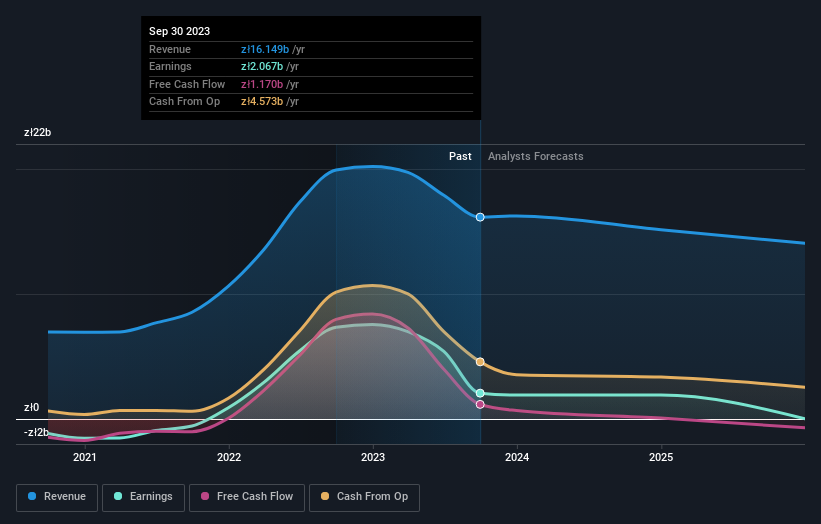Click the Past label on chart

click(x=460, y=156)
